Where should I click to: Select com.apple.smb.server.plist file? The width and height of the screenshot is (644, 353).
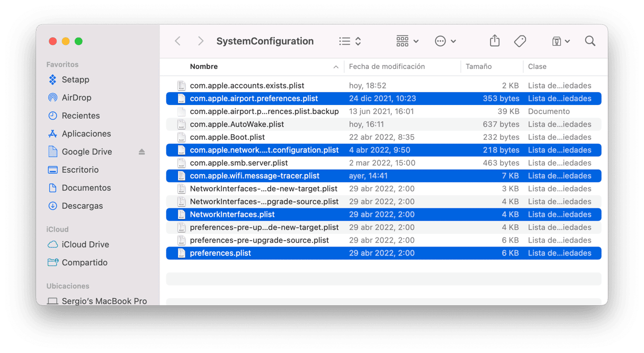(x=239, y=163)
